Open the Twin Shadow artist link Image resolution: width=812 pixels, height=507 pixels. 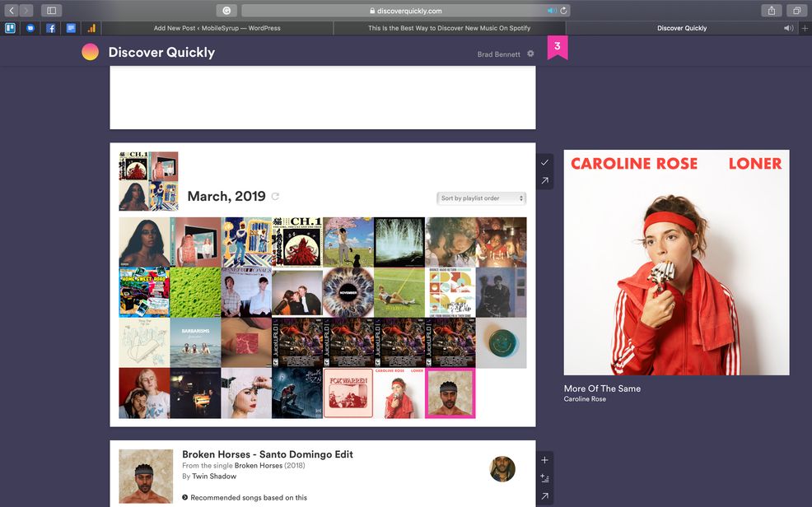click(x=214, y=477)
